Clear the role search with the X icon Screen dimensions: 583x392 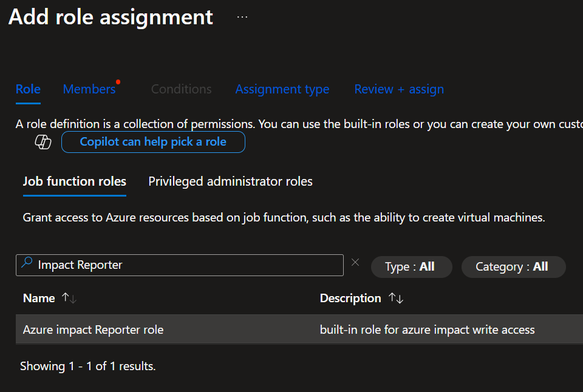click(355, 263)
